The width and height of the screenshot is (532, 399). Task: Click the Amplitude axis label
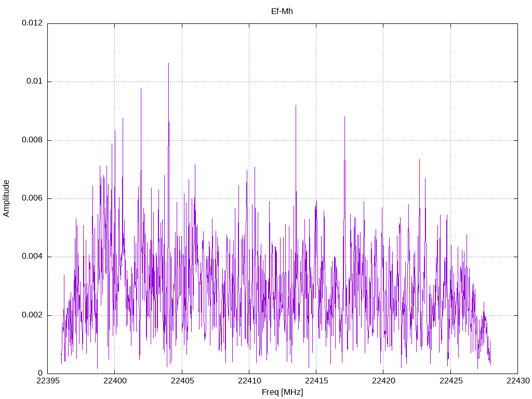pos(6,198)
